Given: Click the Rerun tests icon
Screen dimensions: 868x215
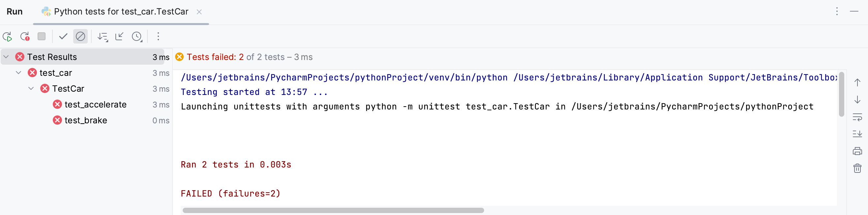Looking at the screenshot, I should coord(7,36).
